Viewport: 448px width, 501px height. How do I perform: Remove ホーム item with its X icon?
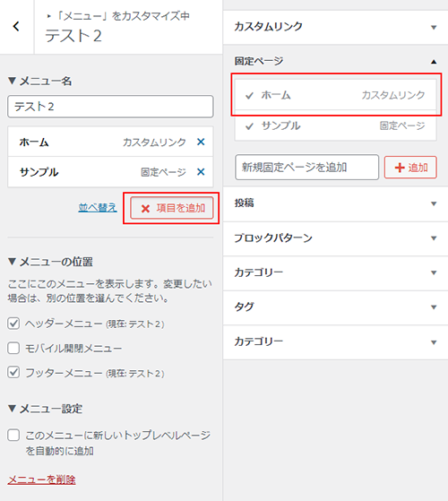tap(201, 142)
